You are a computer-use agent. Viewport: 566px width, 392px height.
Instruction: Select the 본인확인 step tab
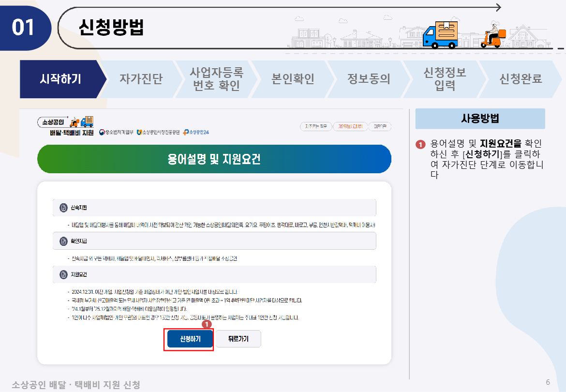point(293,79)
